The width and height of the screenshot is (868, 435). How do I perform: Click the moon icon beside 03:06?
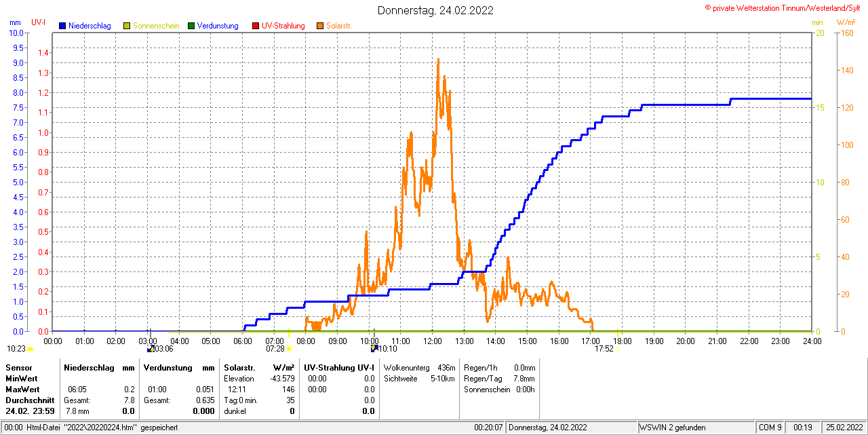pos(150,349)
